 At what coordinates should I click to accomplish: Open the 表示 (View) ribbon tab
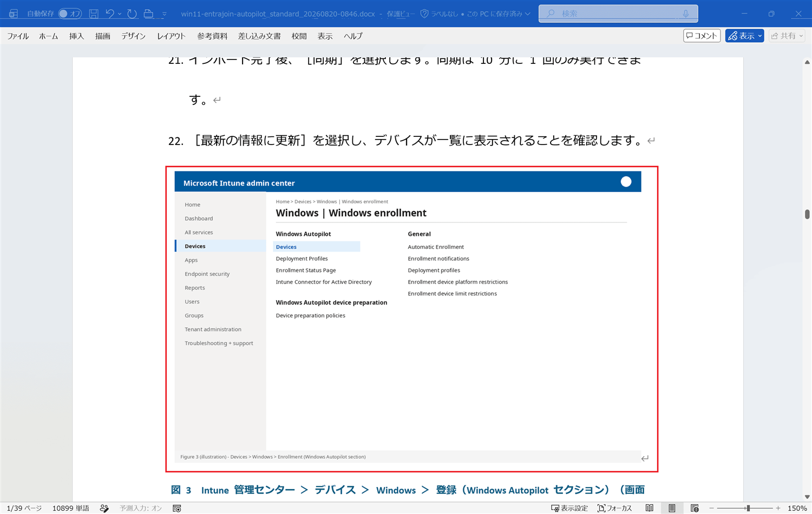click(325, 36)
